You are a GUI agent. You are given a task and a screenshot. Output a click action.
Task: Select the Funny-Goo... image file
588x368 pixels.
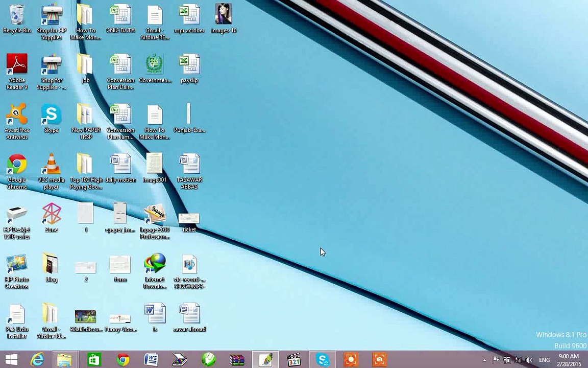click(120, 323)
